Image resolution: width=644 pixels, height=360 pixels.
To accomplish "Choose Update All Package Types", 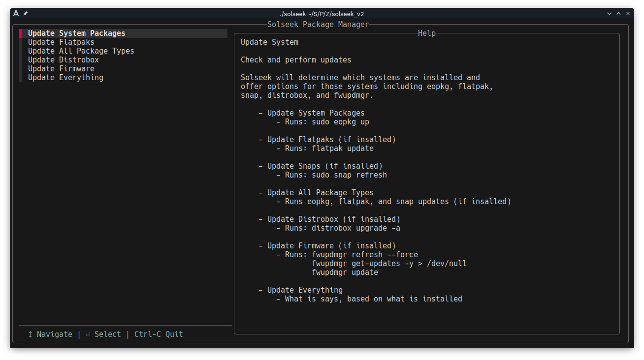I will point(81,51).
